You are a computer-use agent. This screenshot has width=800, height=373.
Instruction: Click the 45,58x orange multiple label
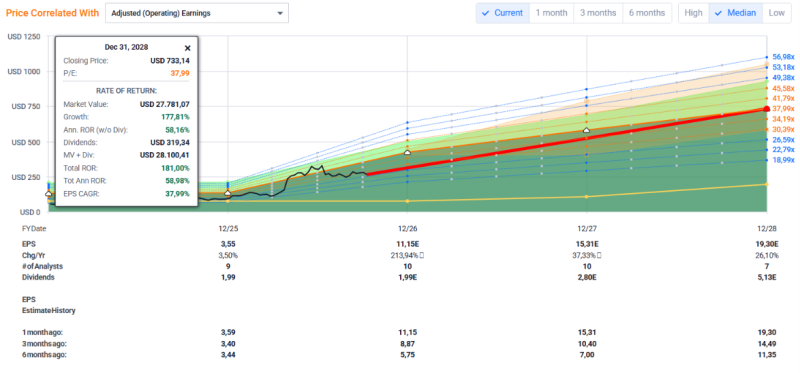pos(784,88)
